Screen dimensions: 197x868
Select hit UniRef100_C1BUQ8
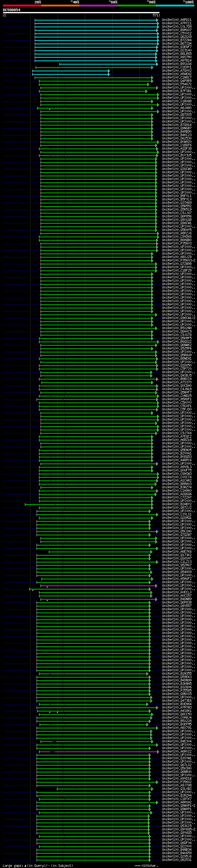(x=176, y=101)
